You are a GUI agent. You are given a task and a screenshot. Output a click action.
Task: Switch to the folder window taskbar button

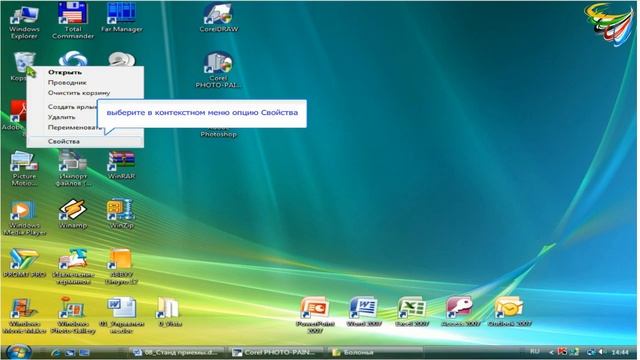click(x=375, y=352)
